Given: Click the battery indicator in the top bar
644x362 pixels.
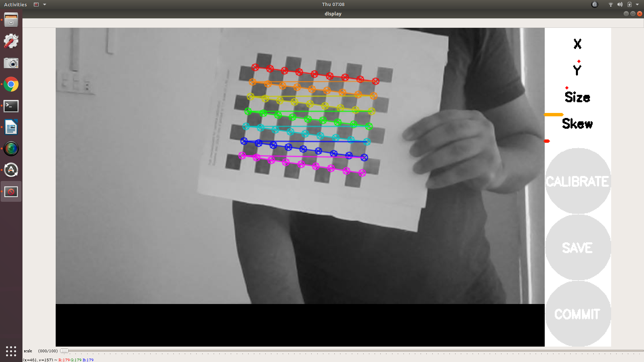Looking at the screenshot, I should [x=630, y=4].
